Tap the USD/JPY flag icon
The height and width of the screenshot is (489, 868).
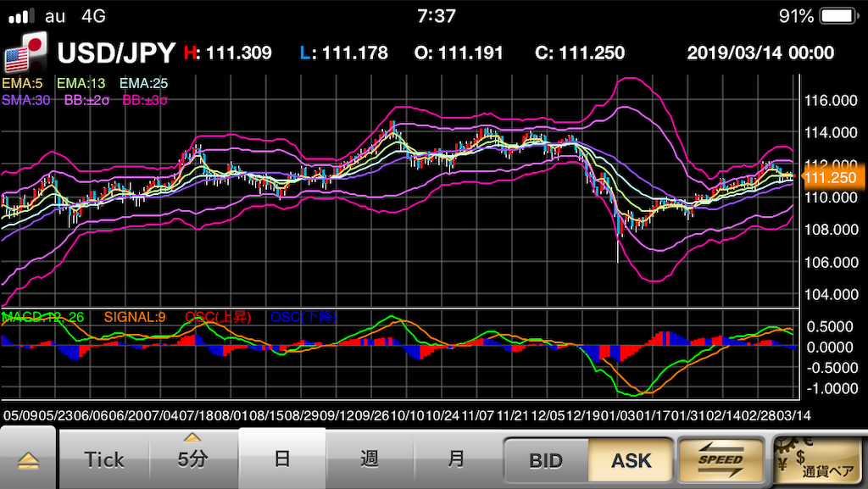25,53
